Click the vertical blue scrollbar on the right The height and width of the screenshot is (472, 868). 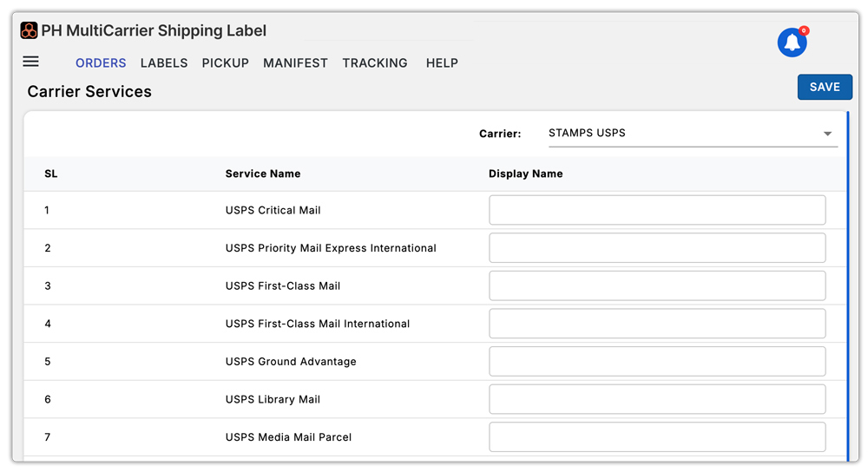pos(847,285)
